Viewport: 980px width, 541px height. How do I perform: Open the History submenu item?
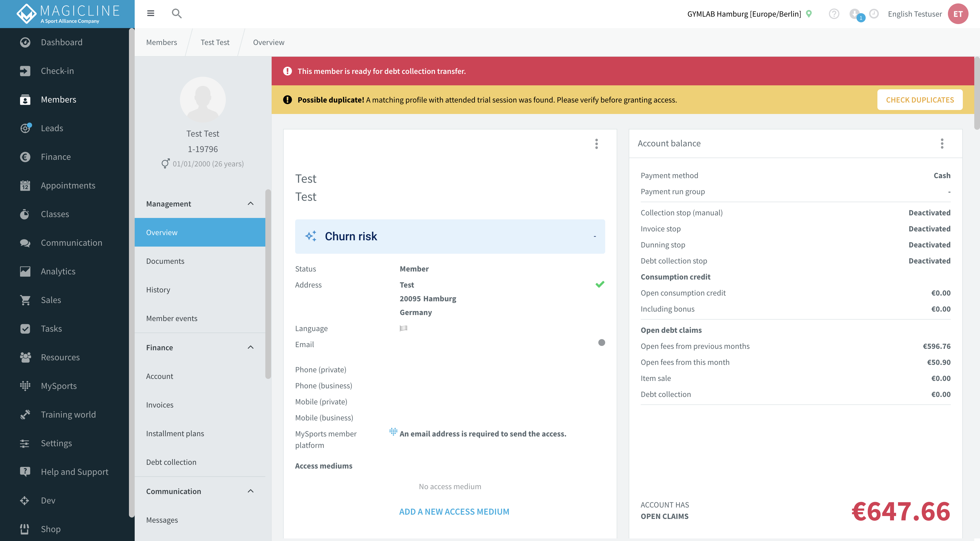click(200, 290)
